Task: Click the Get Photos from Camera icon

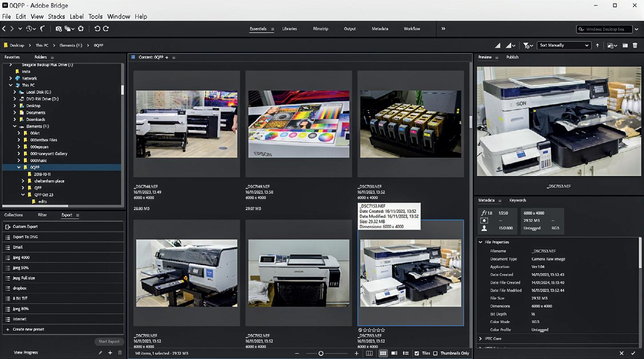Action: (59, 28)
